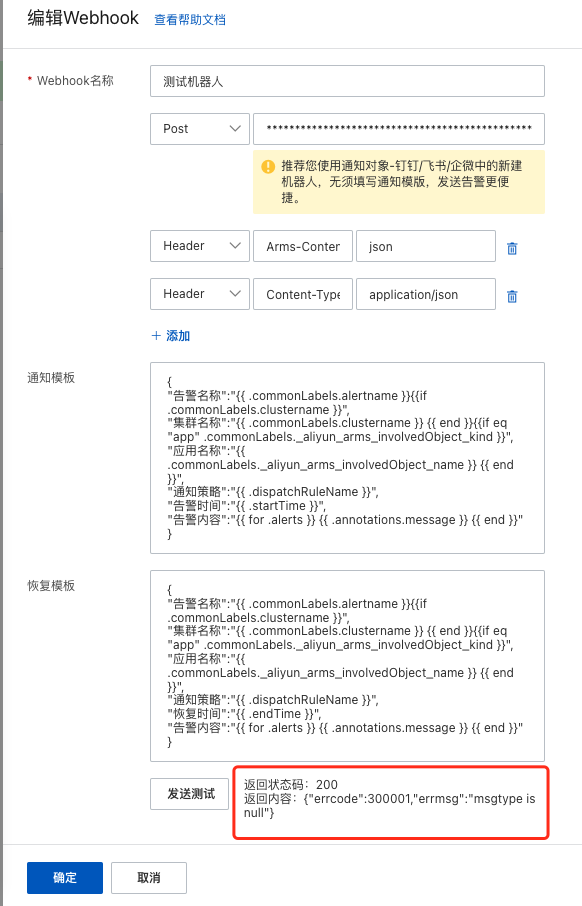Image resolution: width=582 pixels, height=906 pixels.
Task: Click the masked webhook URL field
Action: (x=399, y=128)
